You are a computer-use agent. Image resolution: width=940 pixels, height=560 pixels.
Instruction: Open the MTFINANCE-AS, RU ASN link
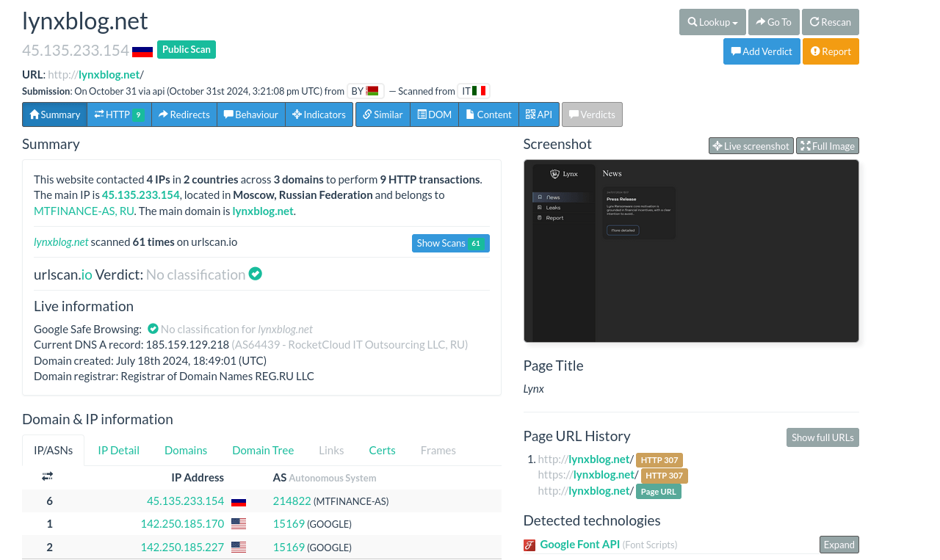pos(84,211)
